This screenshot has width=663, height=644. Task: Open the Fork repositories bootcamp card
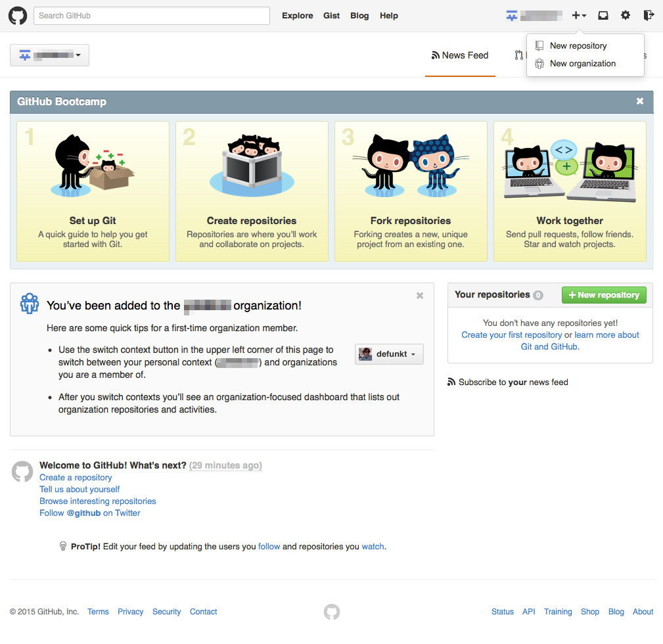pyautogui.click(x=411, y=191)
